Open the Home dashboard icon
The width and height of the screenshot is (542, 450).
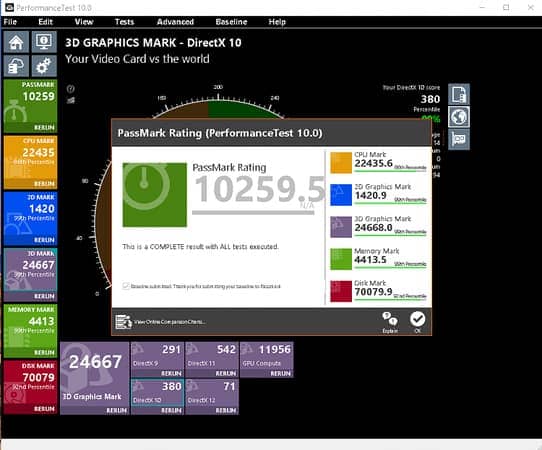(x=16, y=42)
